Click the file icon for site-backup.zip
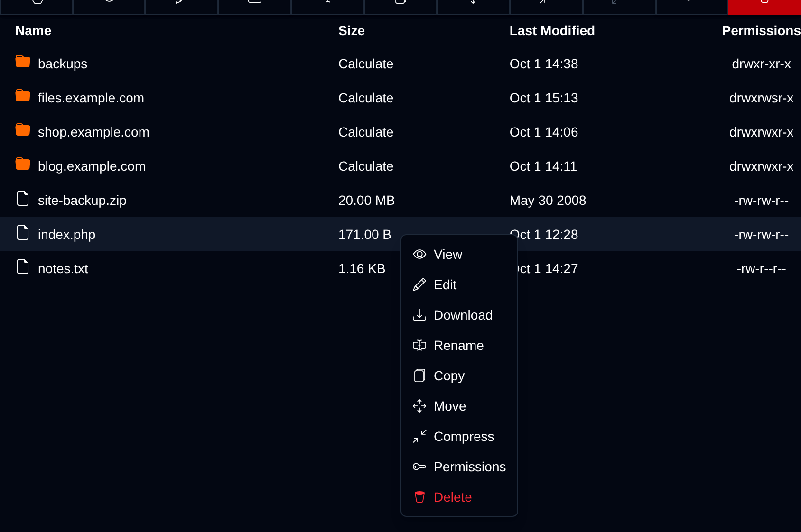This screenshot has width=801, height=532. pyautogui.click(x=23, y=198)
